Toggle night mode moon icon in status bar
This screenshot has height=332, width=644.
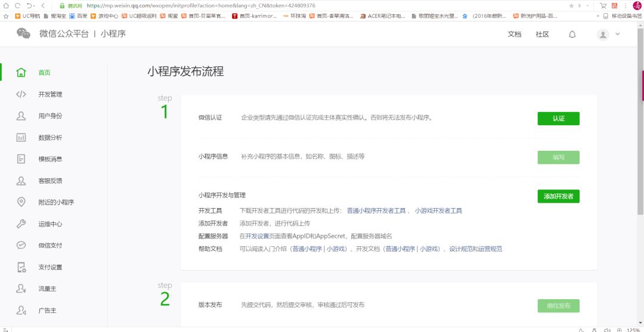(581, 330)
